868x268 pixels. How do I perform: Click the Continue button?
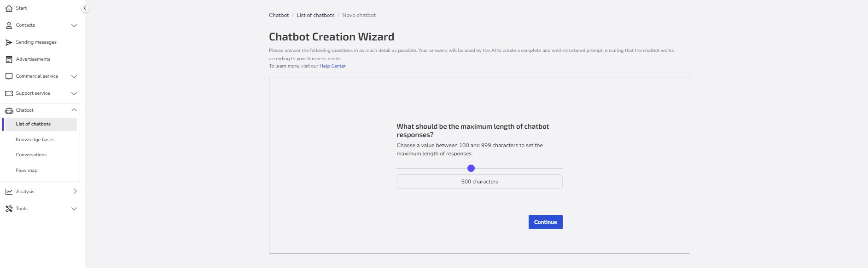pos(545,222)
